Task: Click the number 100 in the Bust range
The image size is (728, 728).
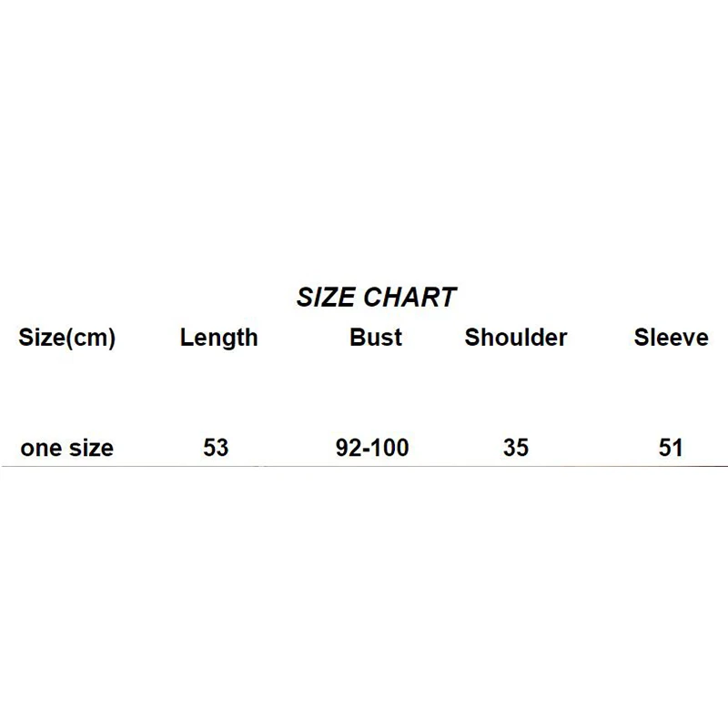Action: pyautogui.click(x=390, y=448)
